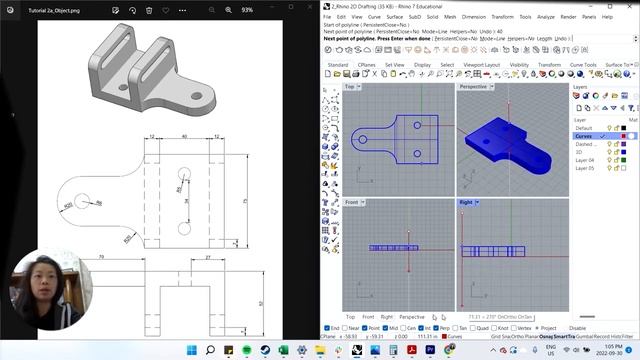
Task: Click the Lock icon in Rhino standard toolbar
Action: (533, 74)
